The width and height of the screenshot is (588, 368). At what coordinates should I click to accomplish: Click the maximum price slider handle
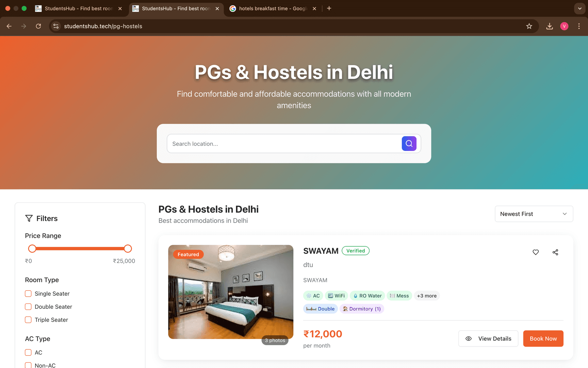(x=128, y=249)
